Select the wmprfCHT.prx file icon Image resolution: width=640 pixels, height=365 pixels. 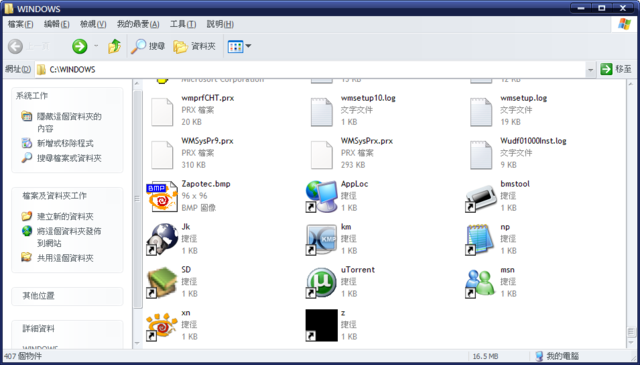[162, 112]
